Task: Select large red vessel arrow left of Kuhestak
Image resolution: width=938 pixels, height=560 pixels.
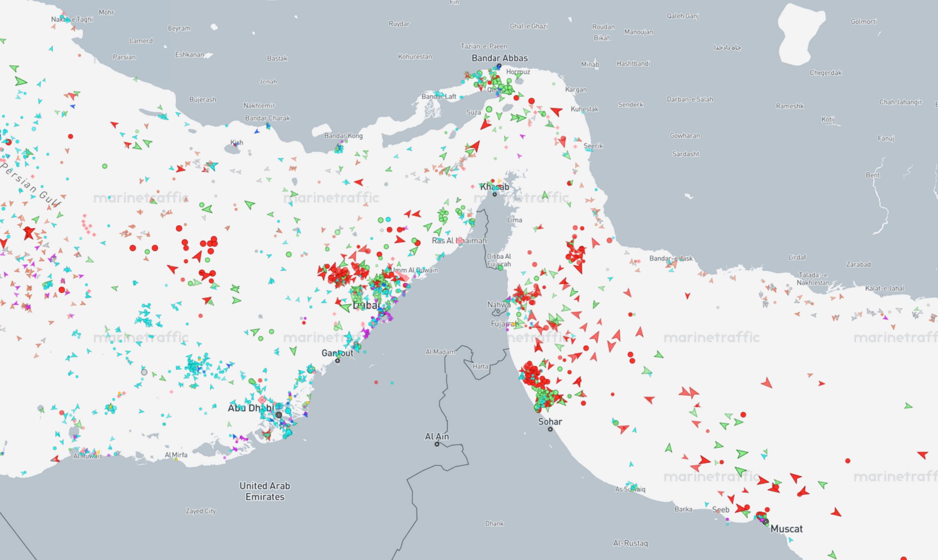Action: click(x=556, y=111)
